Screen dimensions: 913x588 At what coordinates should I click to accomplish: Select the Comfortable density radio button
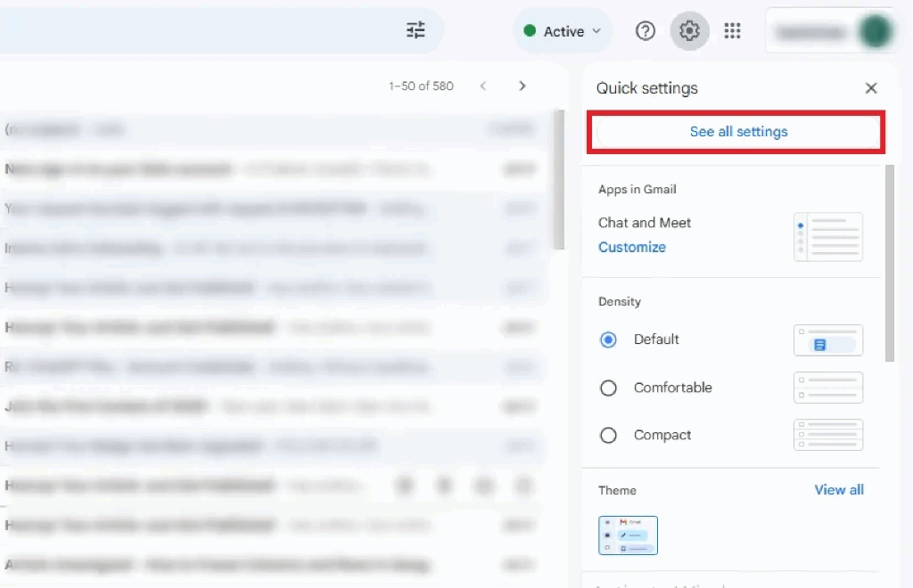tap(609, 388)
